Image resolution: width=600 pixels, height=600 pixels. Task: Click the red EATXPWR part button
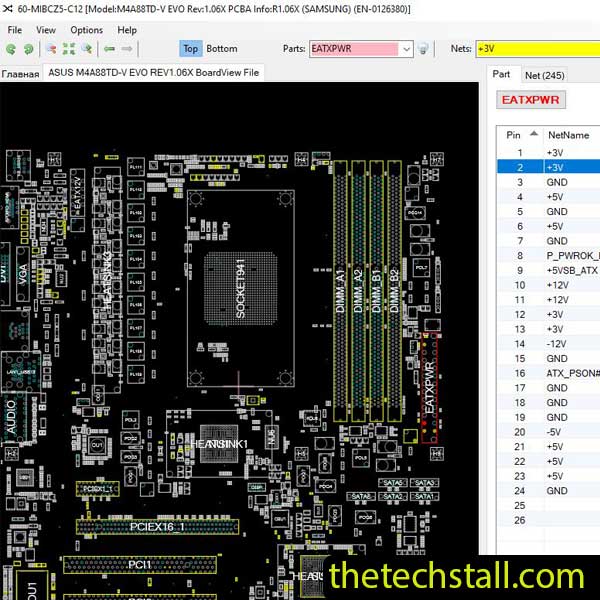tap(530, 100)
